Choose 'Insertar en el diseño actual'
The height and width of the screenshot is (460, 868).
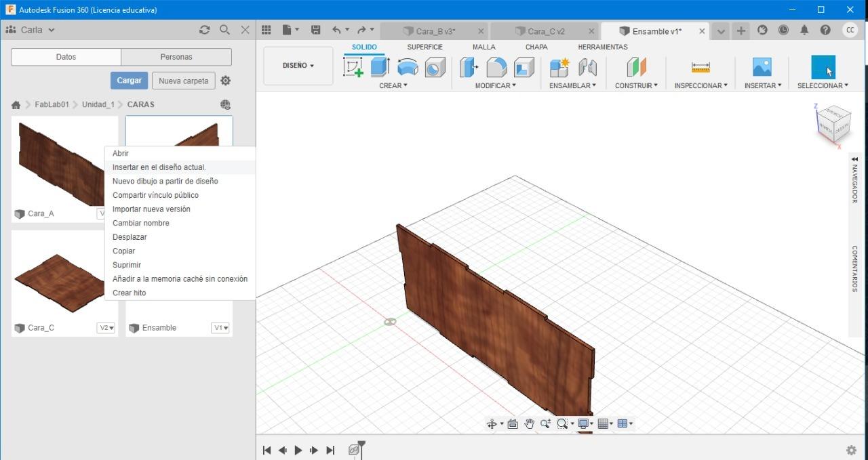[159, 167]
